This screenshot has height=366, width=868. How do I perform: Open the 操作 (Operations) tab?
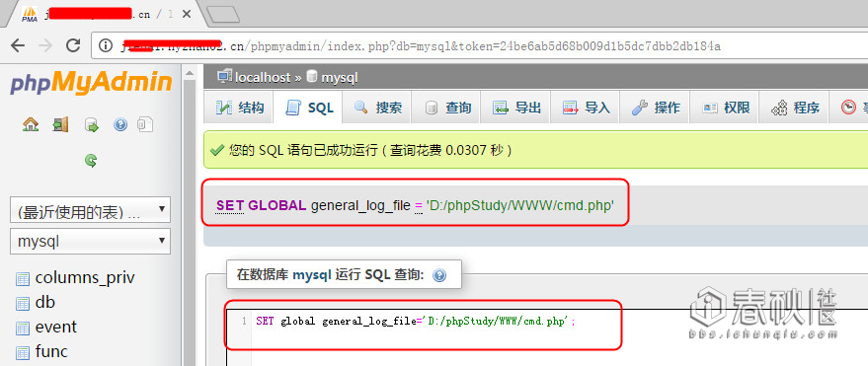click(655, 108)
